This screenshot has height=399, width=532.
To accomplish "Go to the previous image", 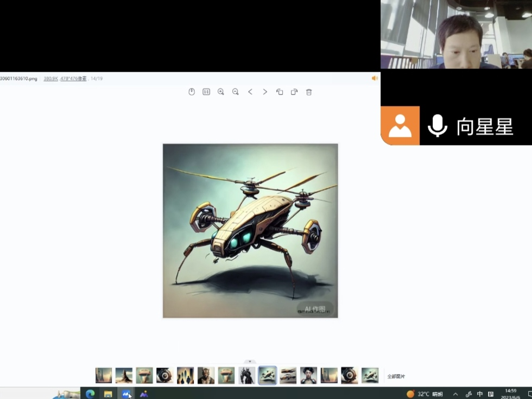I will coord(250,92).
